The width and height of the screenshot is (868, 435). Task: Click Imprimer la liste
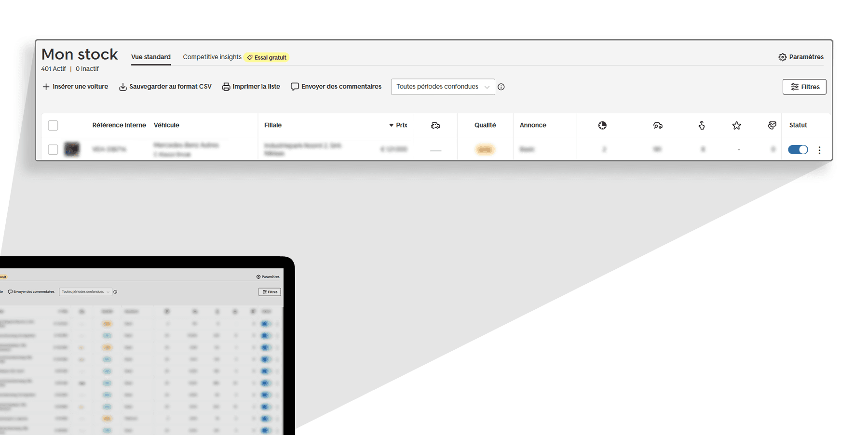tap(251, 87)
